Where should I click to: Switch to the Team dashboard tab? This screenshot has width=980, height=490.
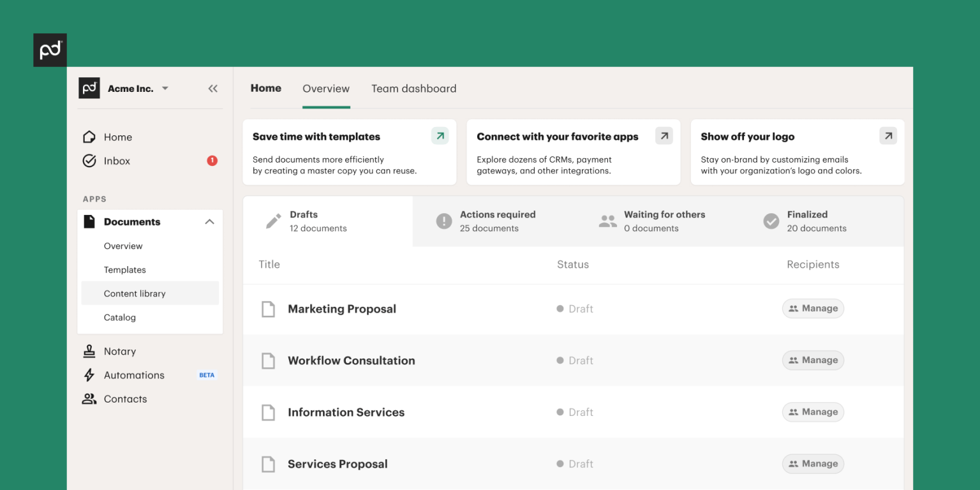click(413, 89)
